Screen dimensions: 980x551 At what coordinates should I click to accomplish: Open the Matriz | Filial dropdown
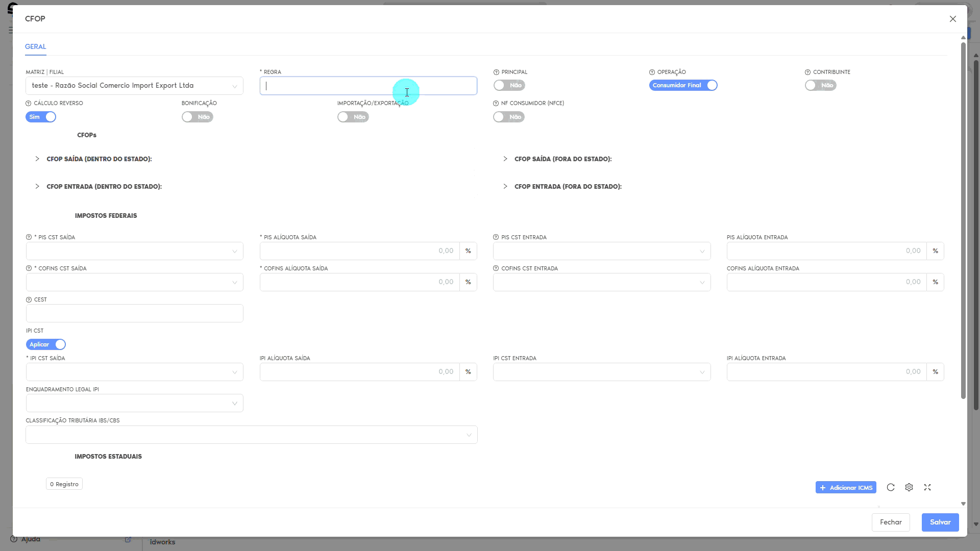[x=134, y=86]
